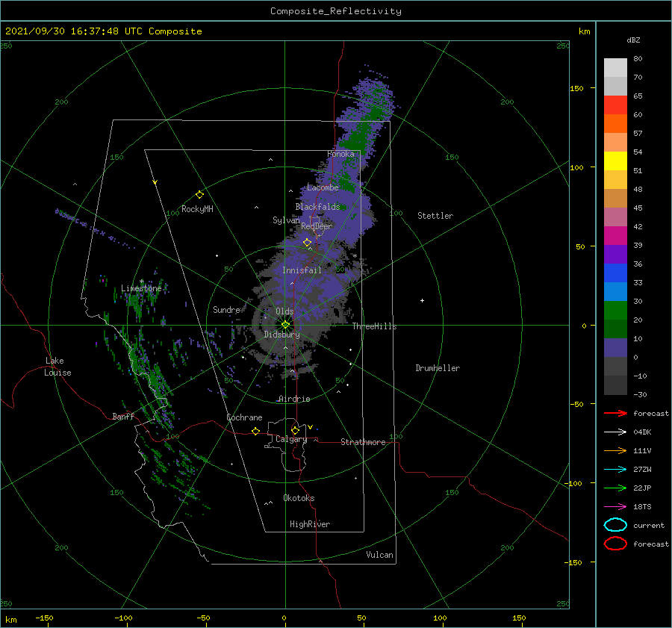Click the yellow diamond marker near Cochrane
Image resolution: width=672 pixels, height=628 pixels.
coord(256,432)
